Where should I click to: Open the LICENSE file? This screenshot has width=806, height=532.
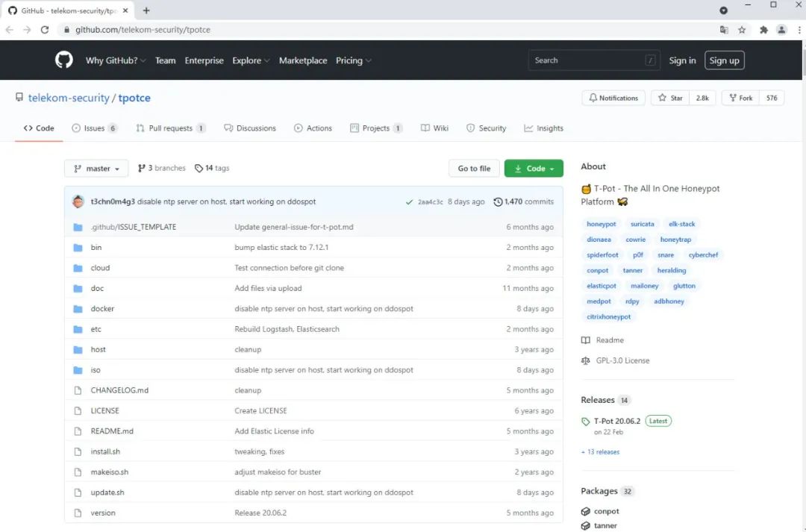point(105,410)
